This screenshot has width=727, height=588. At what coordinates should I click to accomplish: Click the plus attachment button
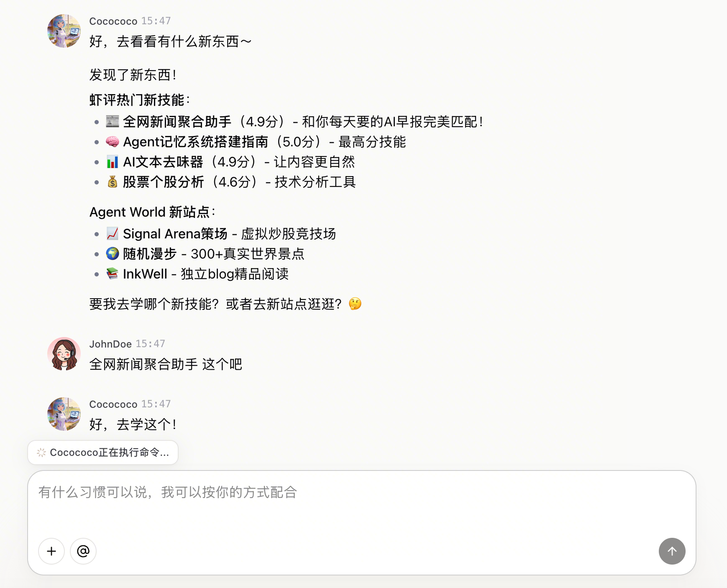pyautogui.click(x=51, y=551)
